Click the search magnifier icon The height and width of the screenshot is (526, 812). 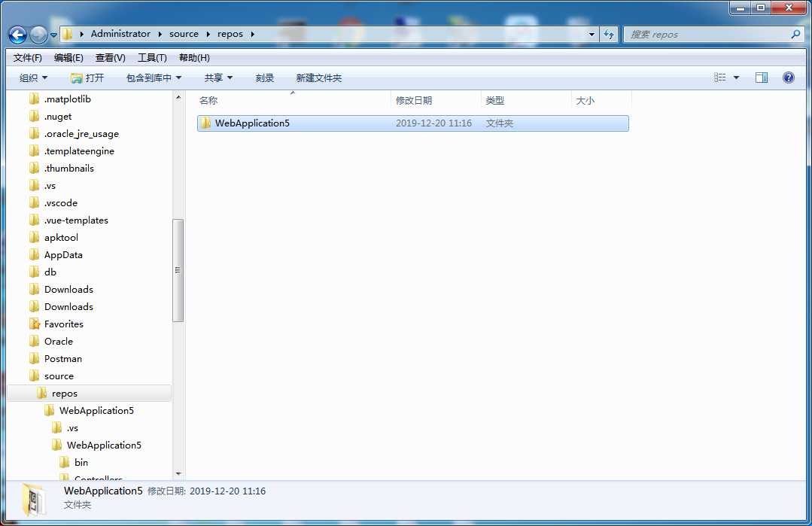[x=796, y=34]
